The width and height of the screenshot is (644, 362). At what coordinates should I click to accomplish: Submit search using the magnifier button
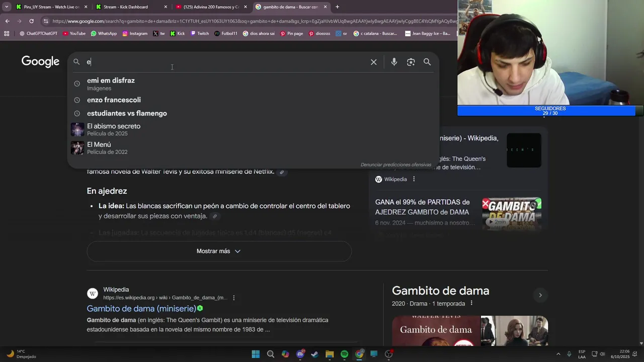[x=427, y=62]
